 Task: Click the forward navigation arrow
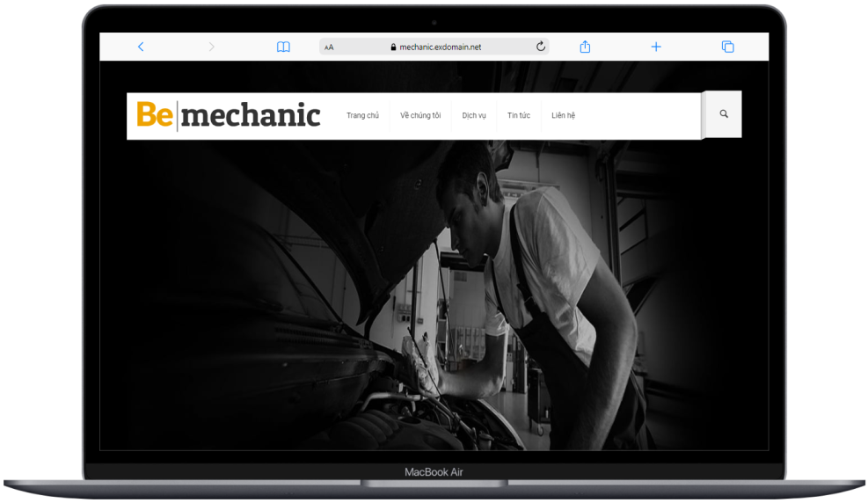(211, 47)
